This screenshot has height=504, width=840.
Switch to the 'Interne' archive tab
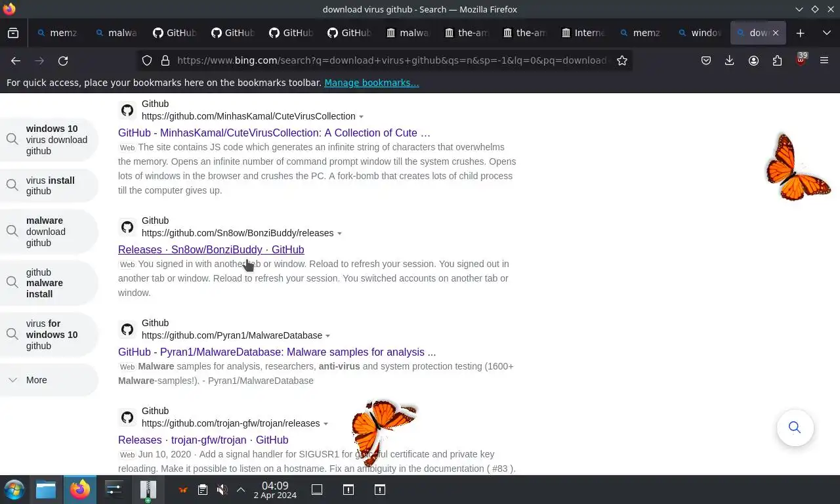tap(583, 33)
